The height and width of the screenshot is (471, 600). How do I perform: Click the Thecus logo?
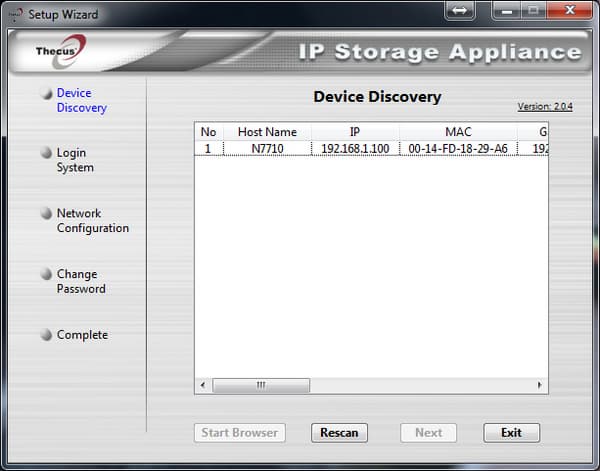click(60, 51)
